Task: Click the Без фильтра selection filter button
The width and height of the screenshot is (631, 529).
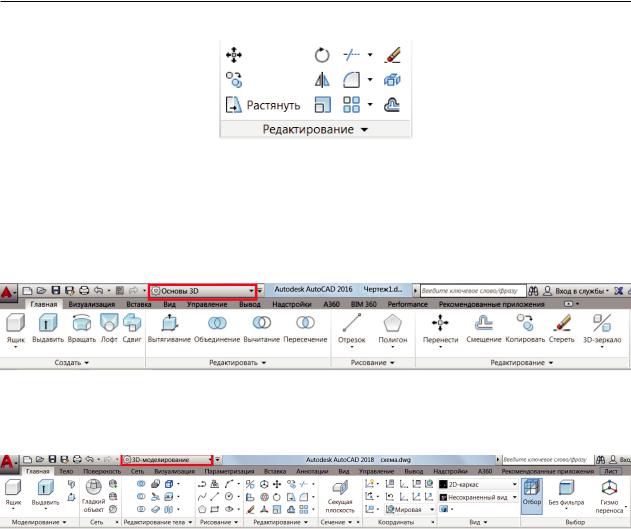Action: coord(566,496)
